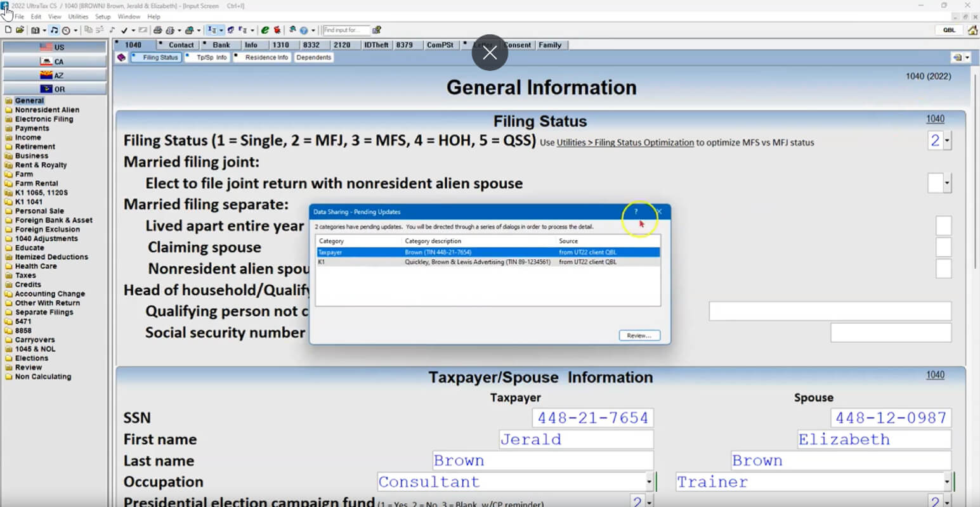This screenshot has width=980, height=507.
Task: Click the 1040 link in Filing Status header
Action: pos(935,119)
